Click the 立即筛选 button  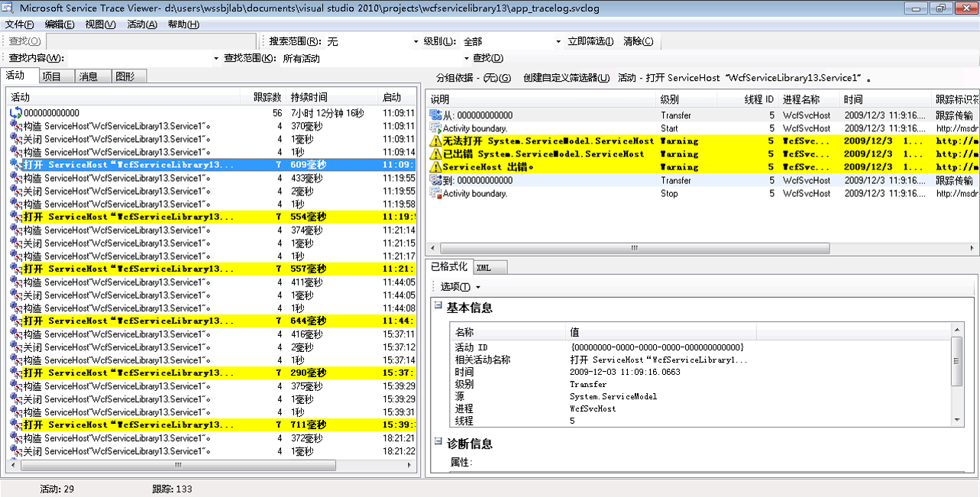pyautogui.click(x=590, y=41)
